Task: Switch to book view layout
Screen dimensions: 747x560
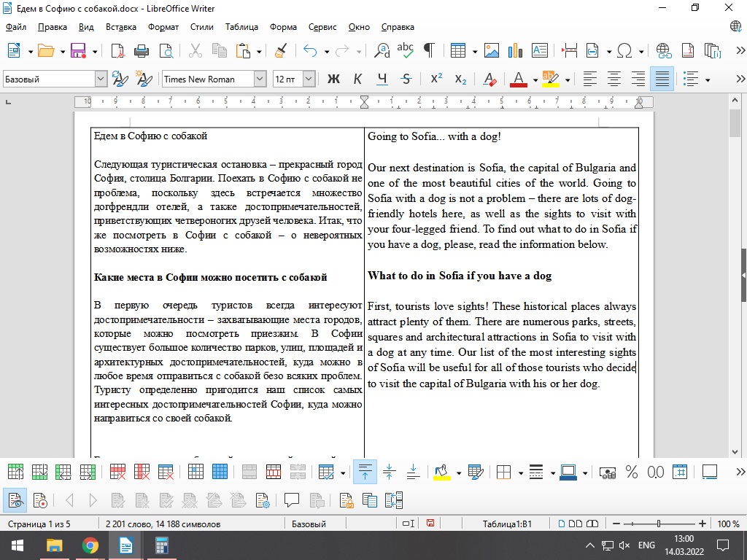Action: click(x=592, y=524)
